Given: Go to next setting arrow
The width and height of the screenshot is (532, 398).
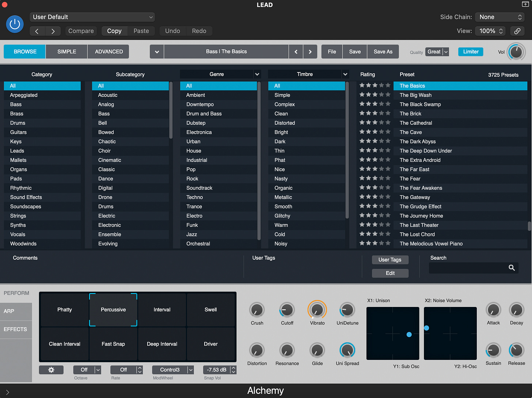Looking at the screenshot, I should pyautogui.click(x=53, y=31).
